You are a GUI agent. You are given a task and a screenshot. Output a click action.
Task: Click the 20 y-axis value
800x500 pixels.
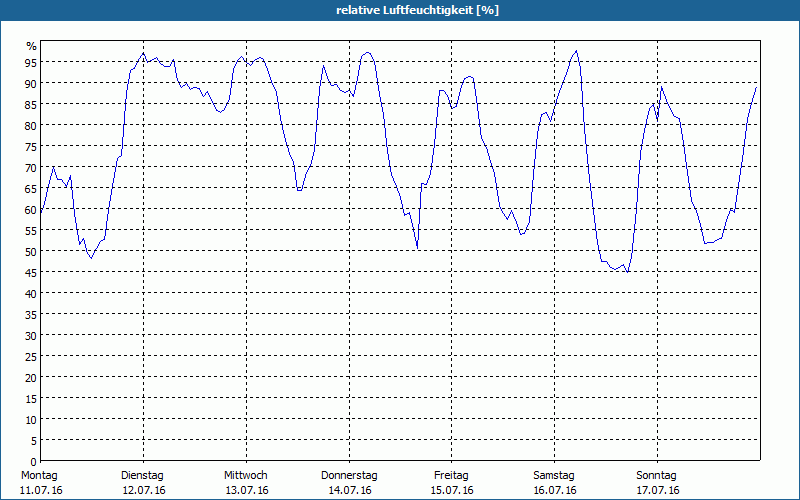click(x=31, y=378)
